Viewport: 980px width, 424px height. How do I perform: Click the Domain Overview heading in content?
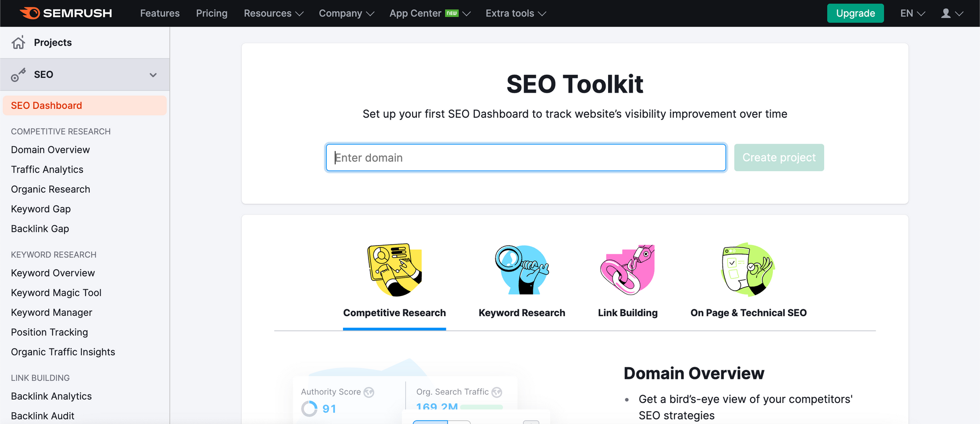694,374
